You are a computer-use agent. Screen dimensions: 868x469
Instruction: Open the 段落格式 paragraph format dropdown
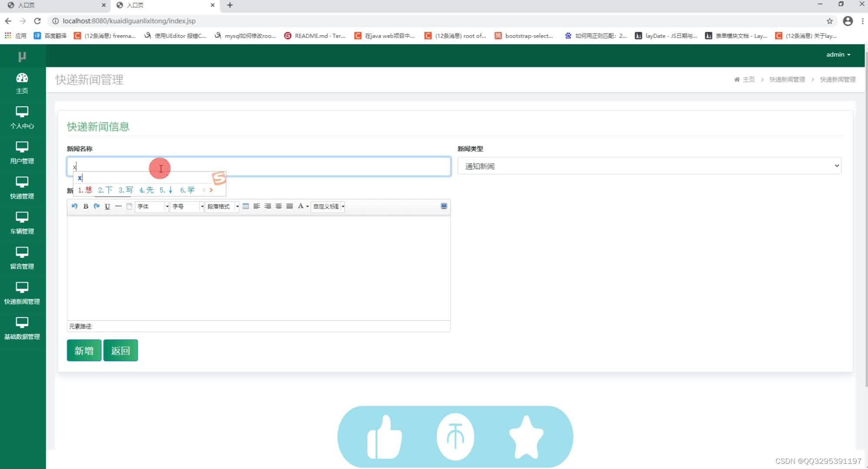pyautogui.click(x=222, y=206)
